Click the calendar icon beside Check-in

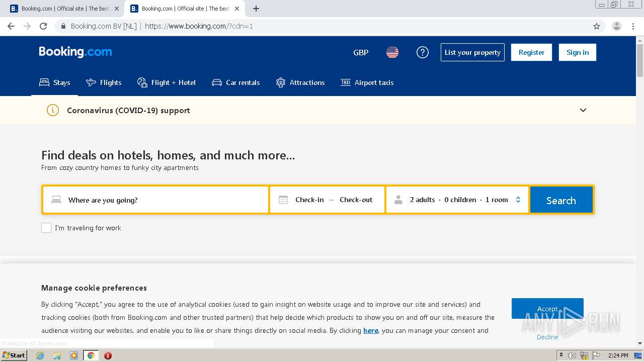pos(283,200)
